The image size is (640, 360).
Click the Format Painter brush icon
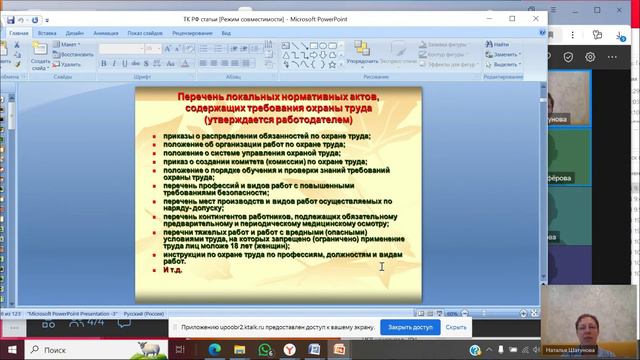[x=18, y=64]
